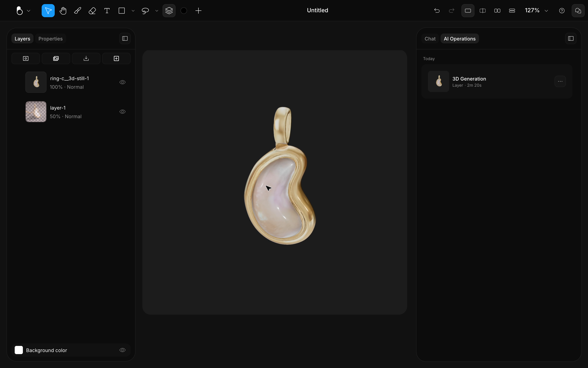The image size is (588, 368).
Task: Open the help question mark icon
Action: pyautogui.click(x=562, y=11)
